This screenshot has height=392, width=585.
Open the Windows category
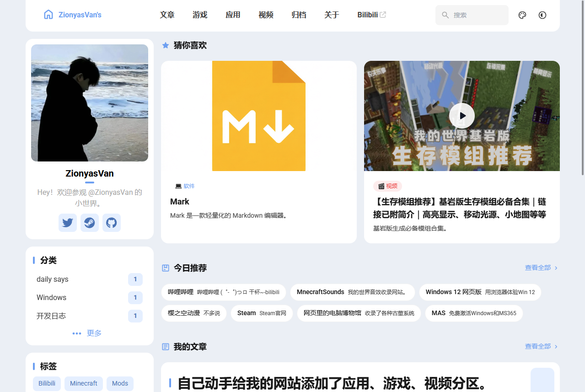click(90, 298)
